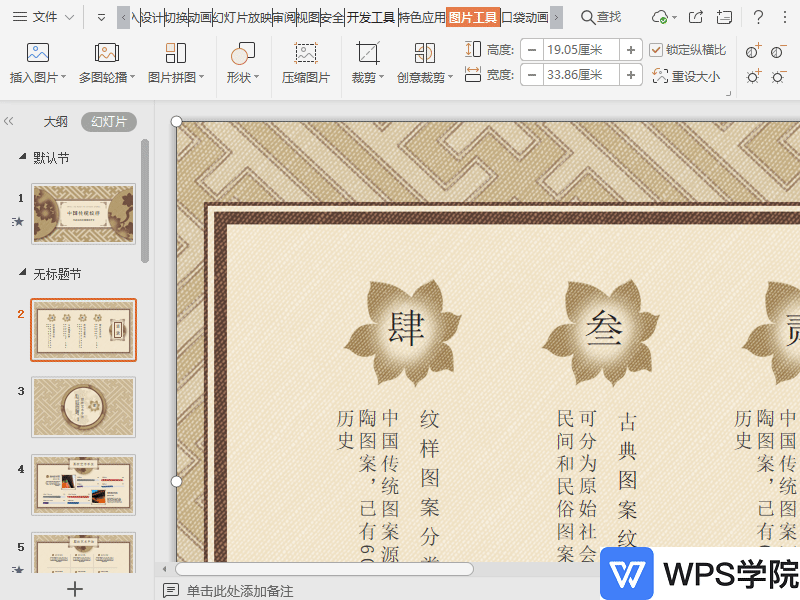Switch to 幻灯片 thumbnails view
The width and height of the screenshot is (800, 600).
pos(109,121)
